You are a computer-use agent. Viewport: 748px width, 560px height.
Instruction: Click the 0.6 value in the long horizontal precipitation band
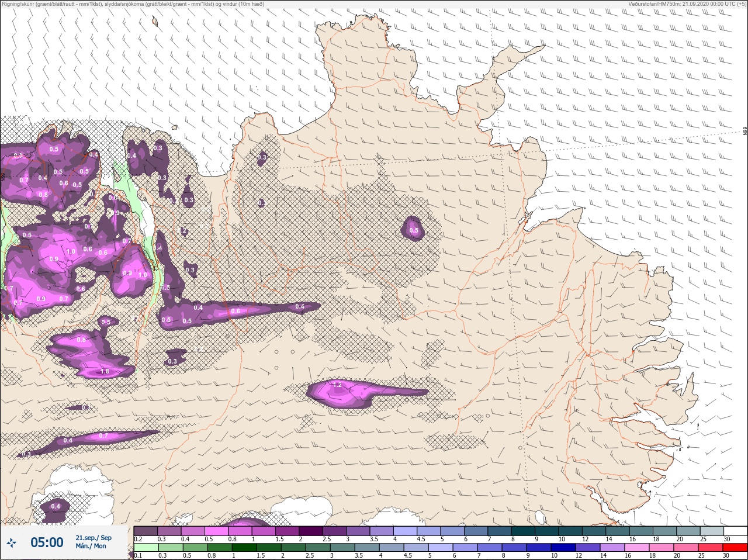click(x=235, y=311)
